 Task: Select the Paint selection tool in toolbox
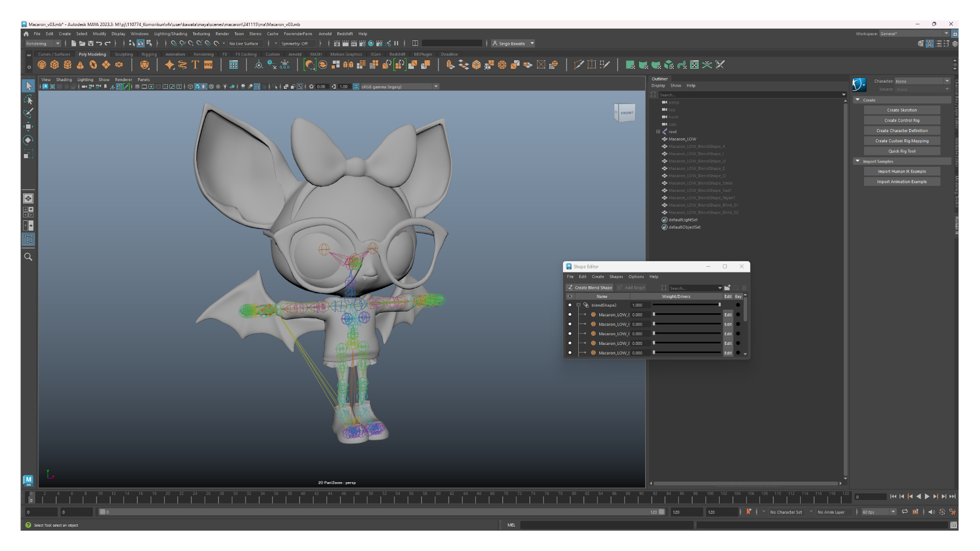point(29,113)
